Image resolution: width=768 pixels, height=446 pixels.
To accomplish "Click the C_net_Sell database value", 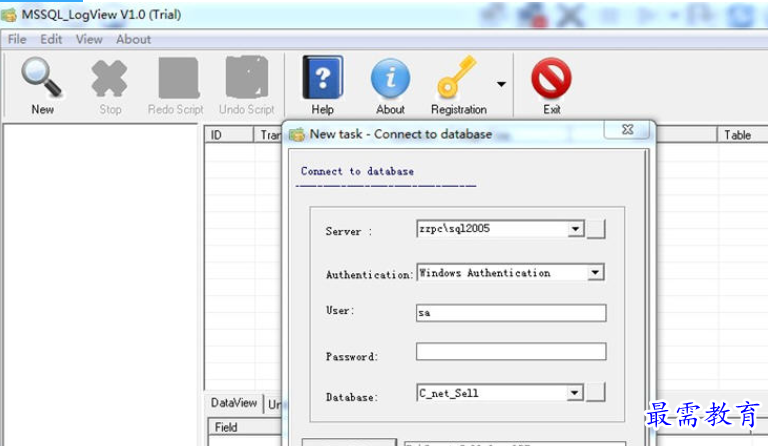I will click(449, 393).
